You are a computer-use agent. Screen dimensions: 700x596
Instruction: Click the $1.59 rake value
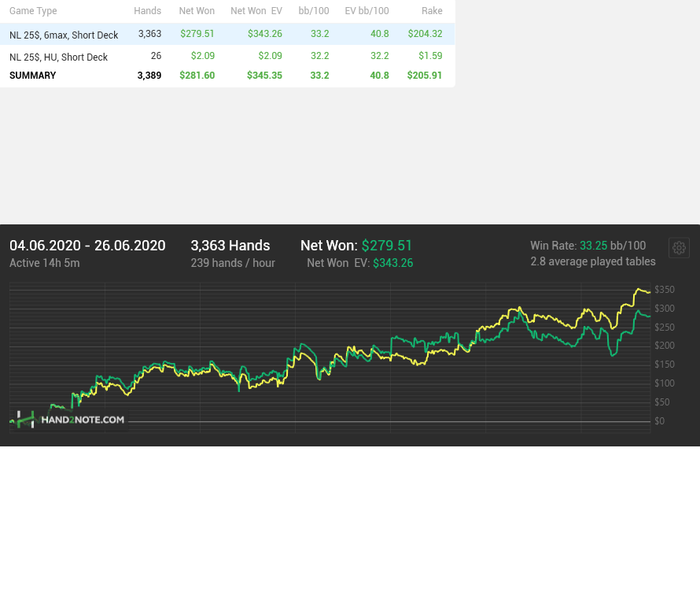430,56
